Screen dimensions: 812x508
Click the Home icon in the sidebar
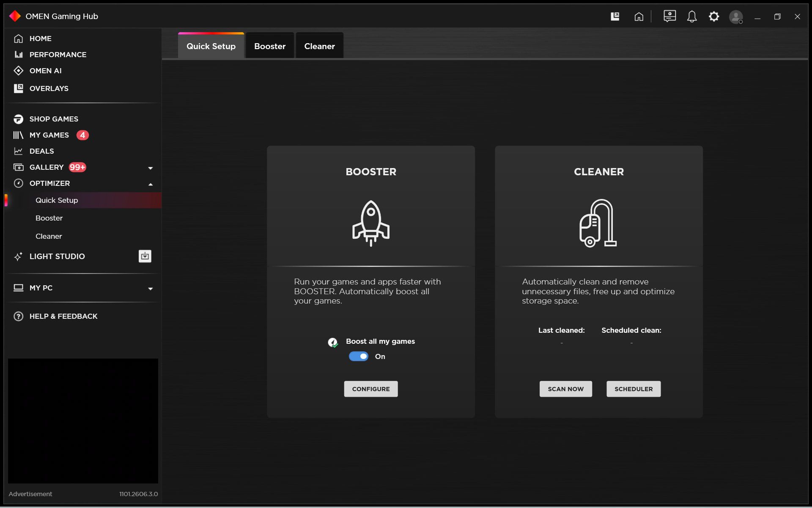pos(18,39)
